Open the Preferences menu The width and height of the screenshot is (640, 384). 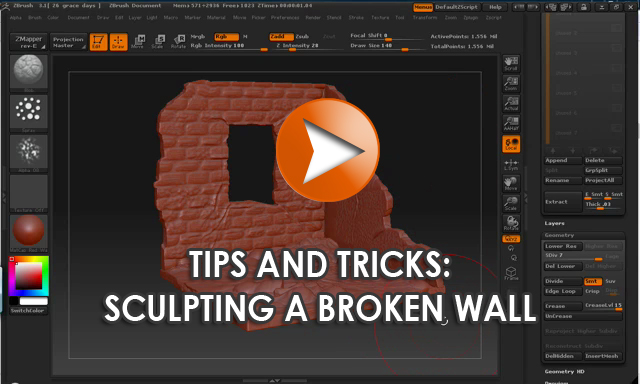(285, 18)
